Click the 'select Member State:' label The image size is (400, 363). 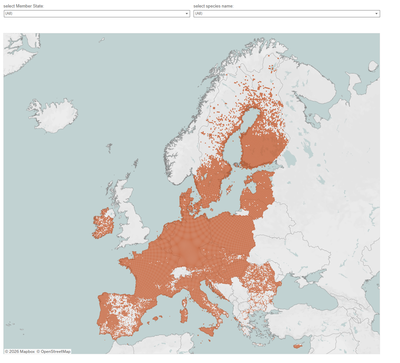tap(24, 6)
